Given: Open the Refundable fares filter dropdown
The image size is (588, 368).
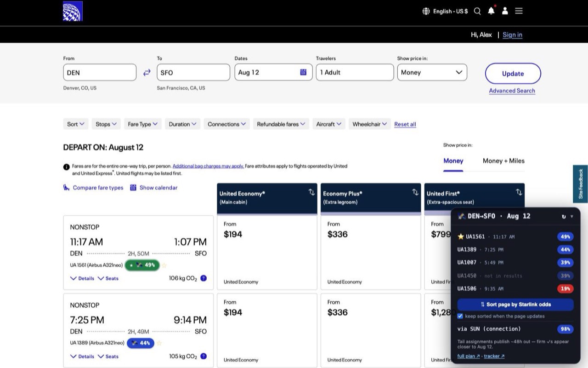Looking at the screenshot, I should pos(281,124).
